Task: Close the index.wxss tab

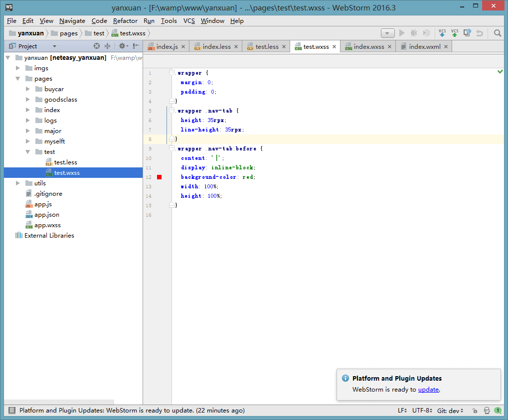Action: coord(389,47)
